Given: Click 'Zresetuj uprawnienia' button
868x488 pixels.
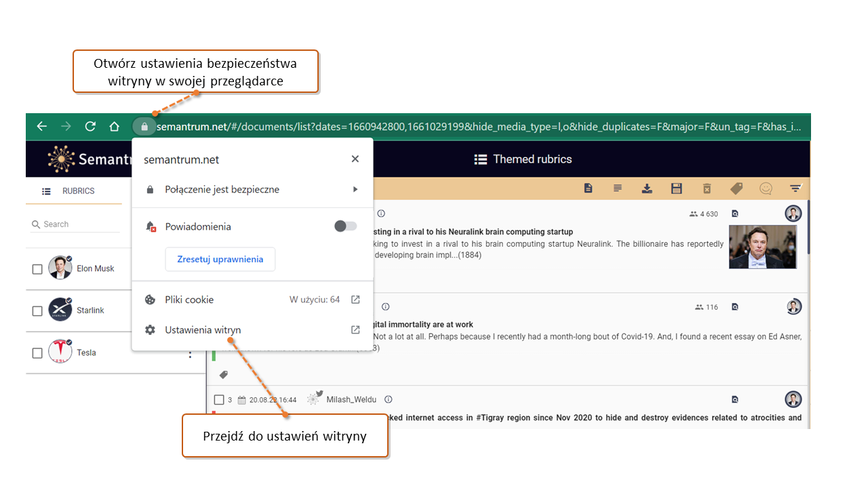Looking at the screenshot, I should tap(220, 260).
